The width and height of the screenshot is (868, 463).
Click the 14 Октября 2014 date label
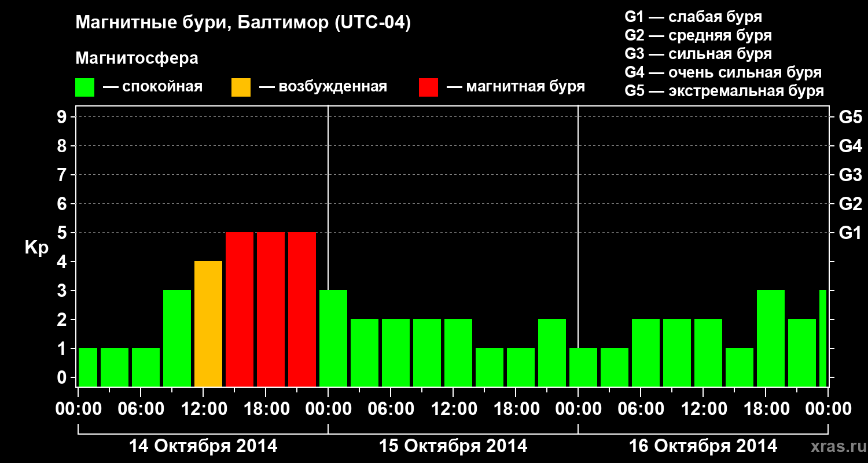pyautogui.click(x=203, y=446)
